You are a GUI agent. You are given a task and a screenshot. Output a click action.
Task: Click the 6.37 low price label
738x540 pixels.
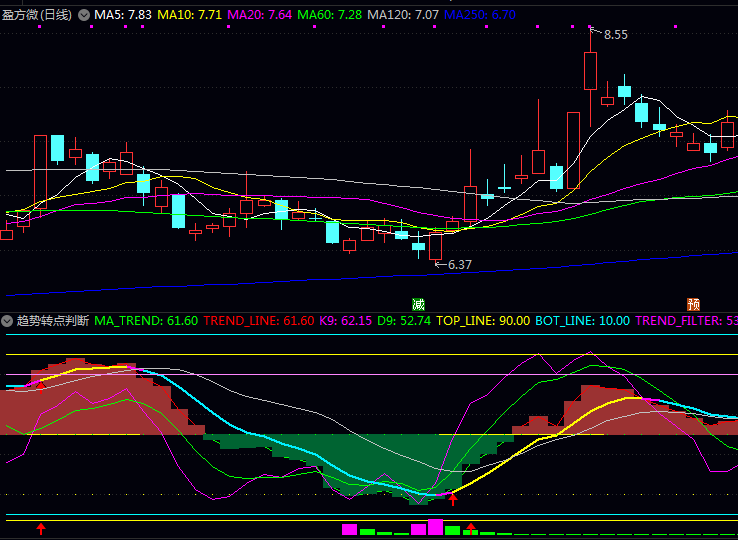pyautogui.click(x=459, y=265)
